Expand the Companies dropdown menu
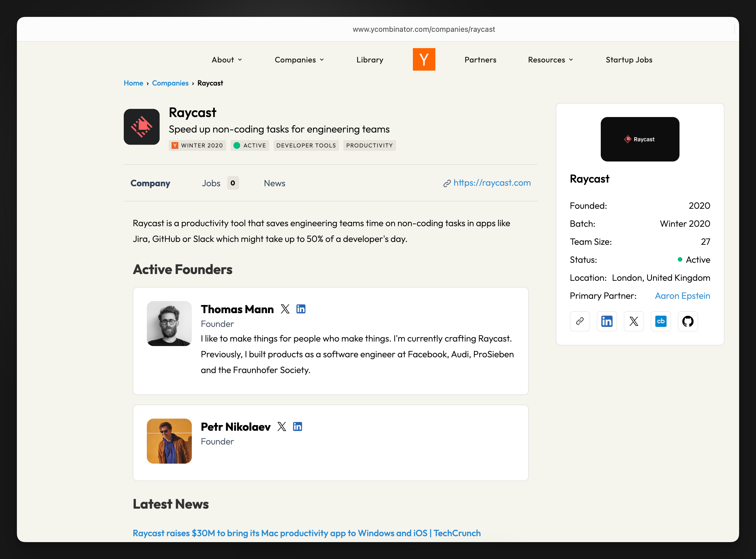Viewport: 756px width, 559px height. point(299,60)
